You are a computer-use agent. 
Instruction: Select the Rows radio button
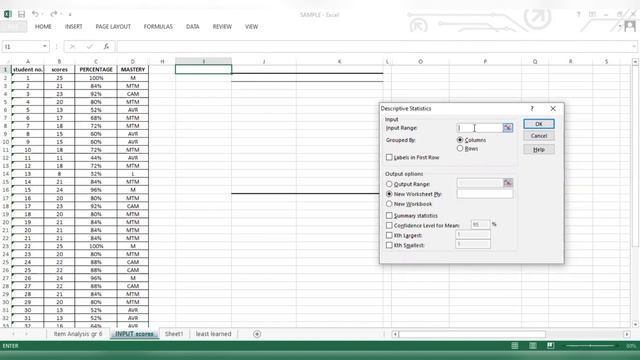click(460, 149)
